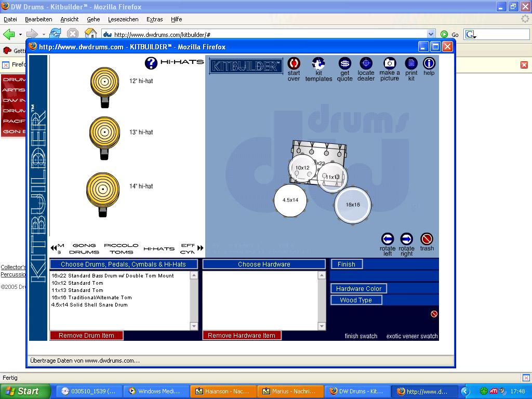Click the trash icon
Viewport: 532px width, 399px height.
427,239
